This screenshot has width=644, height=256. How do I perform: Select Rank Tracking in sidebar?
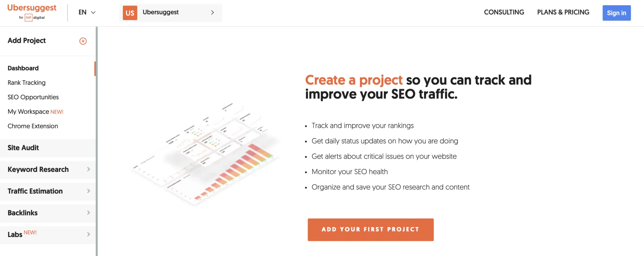[26, 83]
